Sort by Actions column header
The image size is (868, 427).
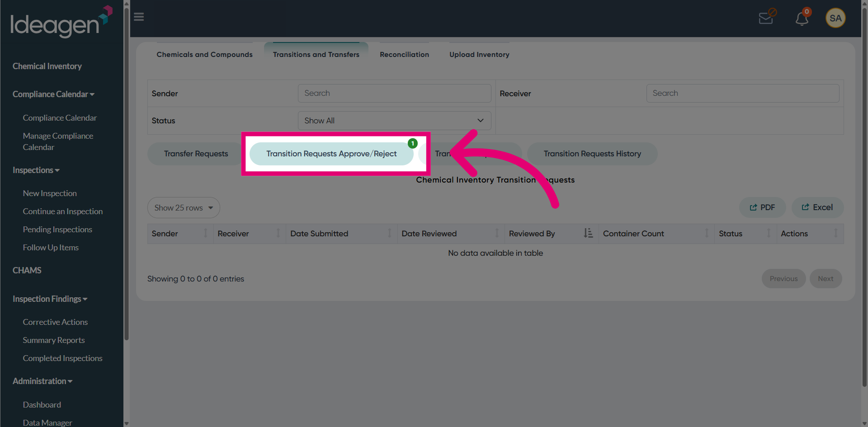810,234
